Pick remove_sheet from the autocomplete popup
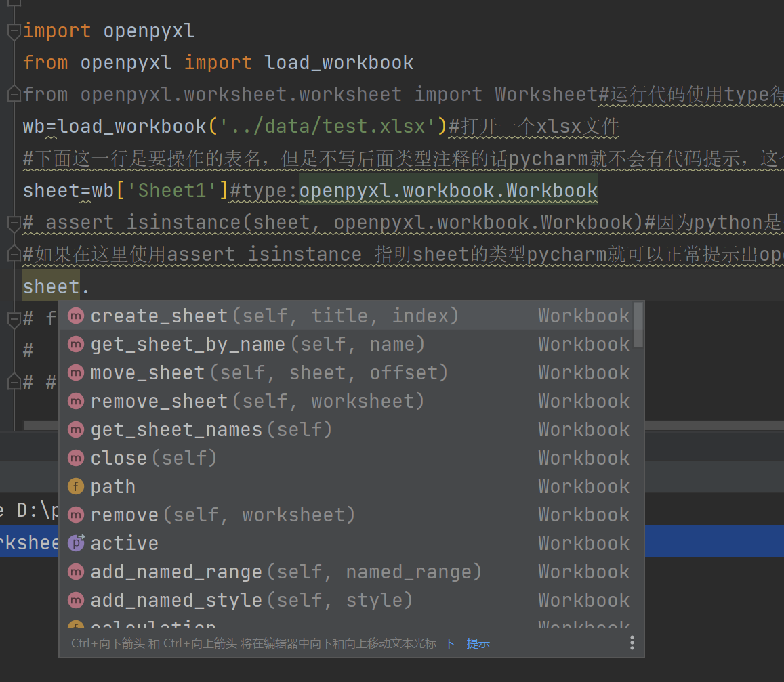 (x=351, y=401)
